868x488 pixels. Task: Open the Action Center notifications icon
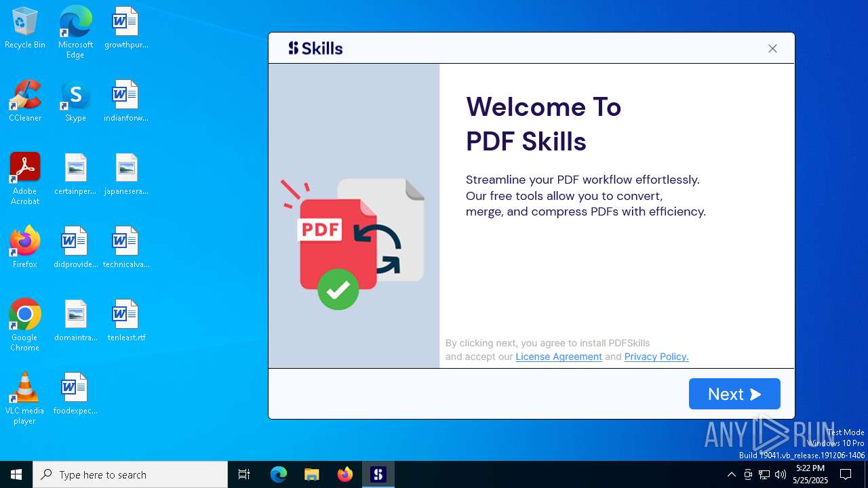(846, 474)
